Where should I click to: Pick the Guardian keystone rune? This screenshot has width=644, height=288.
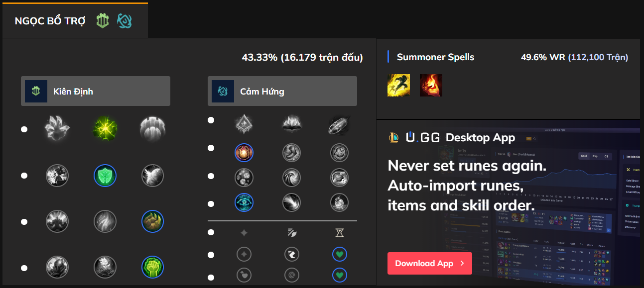[152, 129]
